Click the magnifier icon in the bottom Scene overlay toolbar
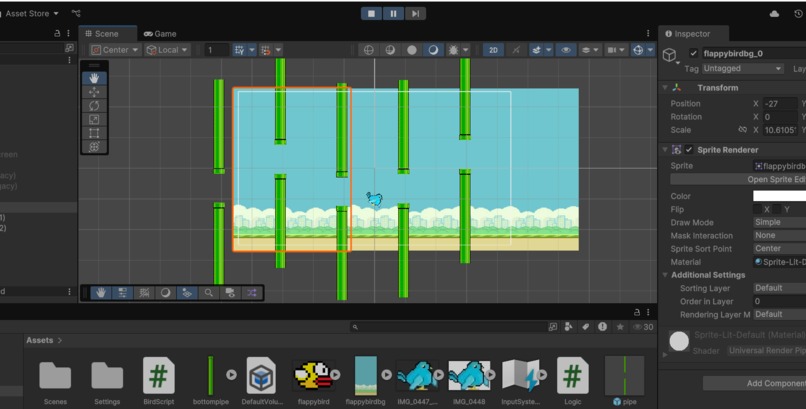806x409 pixels. [x=209, y=293]
